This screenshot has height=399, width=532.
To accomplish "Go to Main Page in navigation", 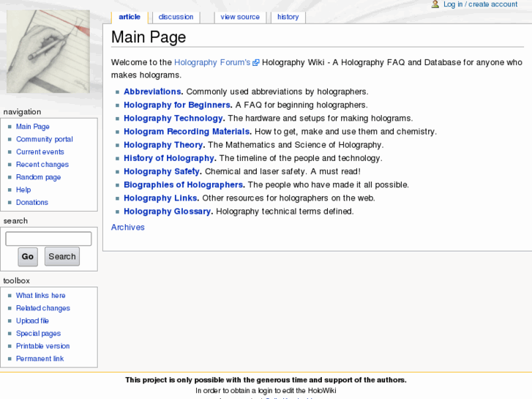I will pos(33,127).
